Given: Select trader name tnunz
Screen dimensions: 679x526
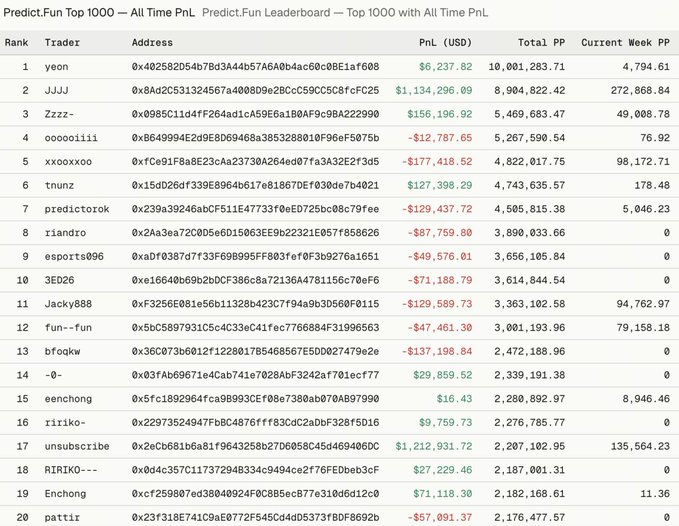Looking at the screenshot, I should pos(59,185).
